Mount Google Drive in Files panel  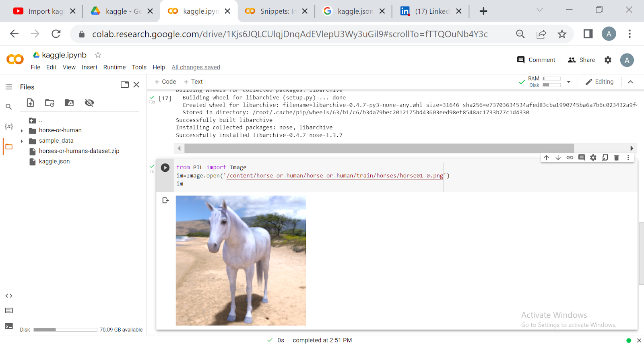click(69, 103)
